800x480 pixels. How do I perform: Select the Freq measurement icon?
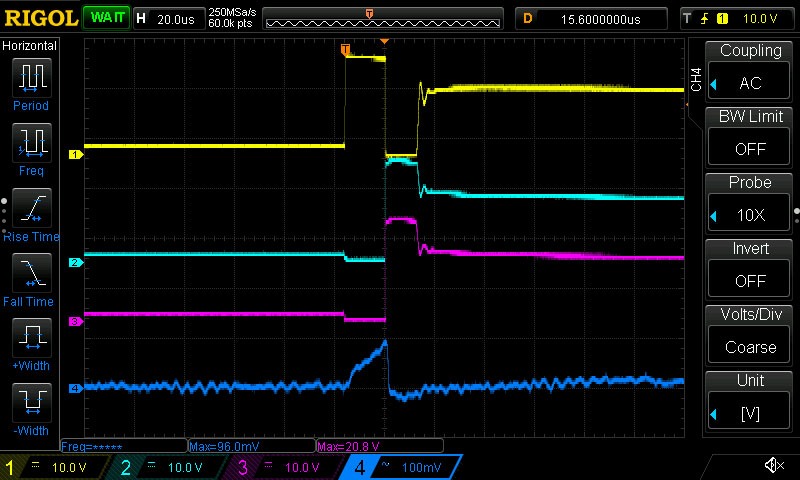(x=32, y=142)
